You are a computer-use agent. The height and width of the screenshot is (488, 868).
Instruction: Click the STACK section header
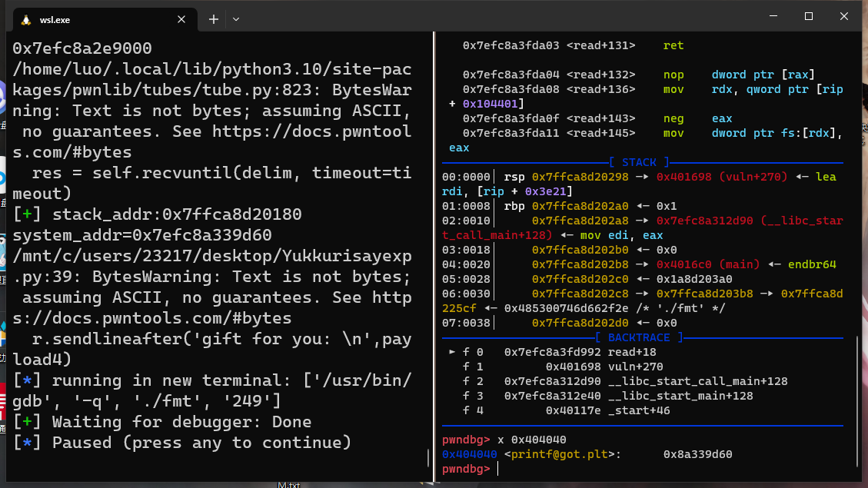(x=639, y=162)
